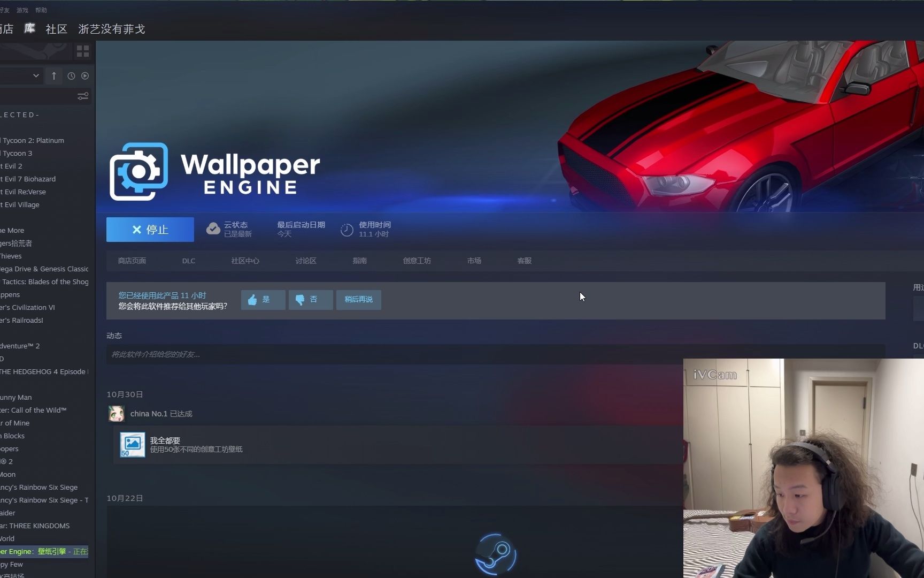The image size is (924, 578).
Task: Select Evil 7 Biohazard in the library list
Action: tap(44, 179)
